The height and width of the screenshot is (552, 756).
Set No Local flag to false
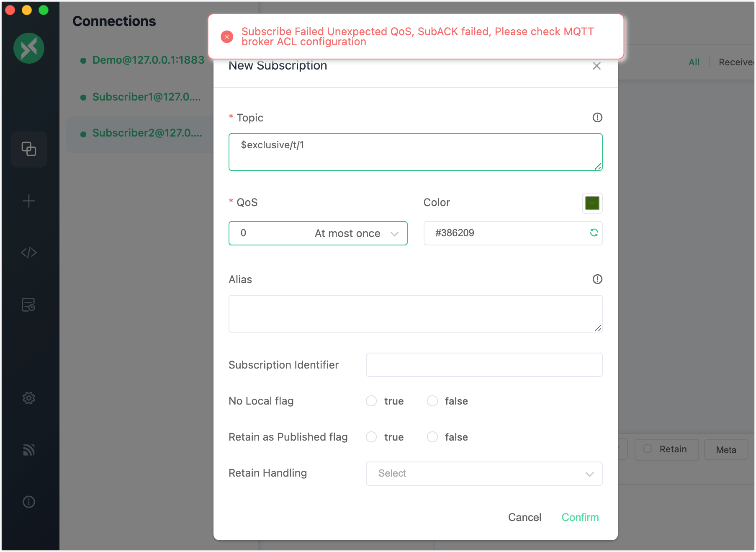[x=432, y=401]
